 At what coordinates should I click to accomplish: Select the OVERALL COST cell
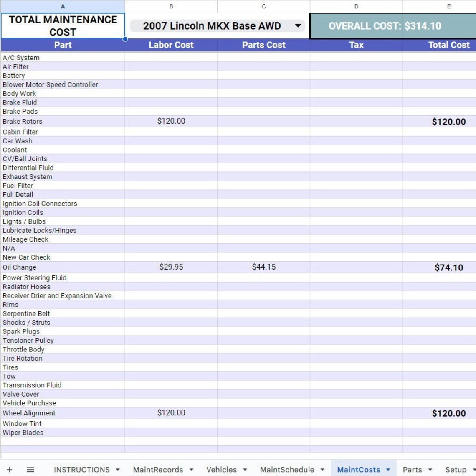[394, 25]
